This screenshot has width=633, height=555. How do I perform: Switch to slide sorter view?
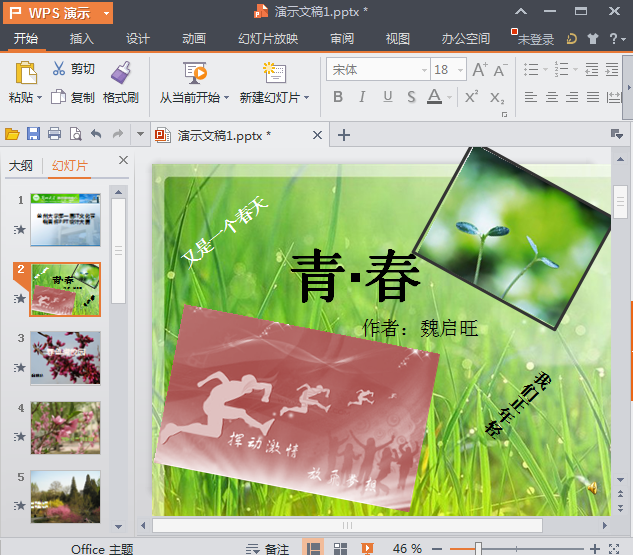340,549
